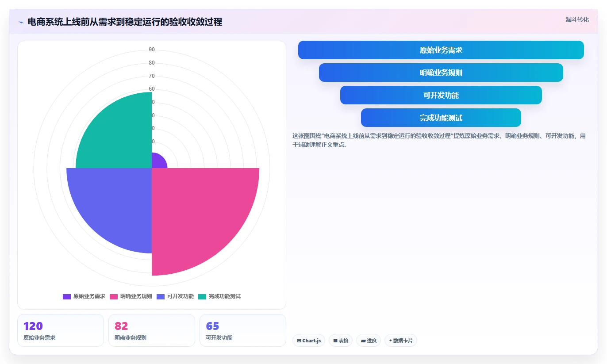Screen dimensions: 607x364
Task: Click the chart title 电商系统上线前从需求到稳定运行的验收收敛过程
Action: coord(125,22)
